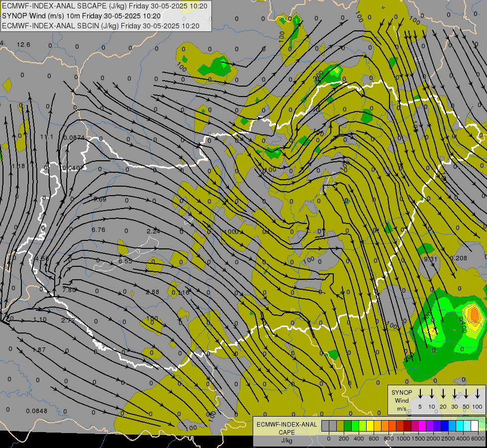487x448 pixels.
Task: Click the station value 2.72
Action: click(x=68, y=320)
